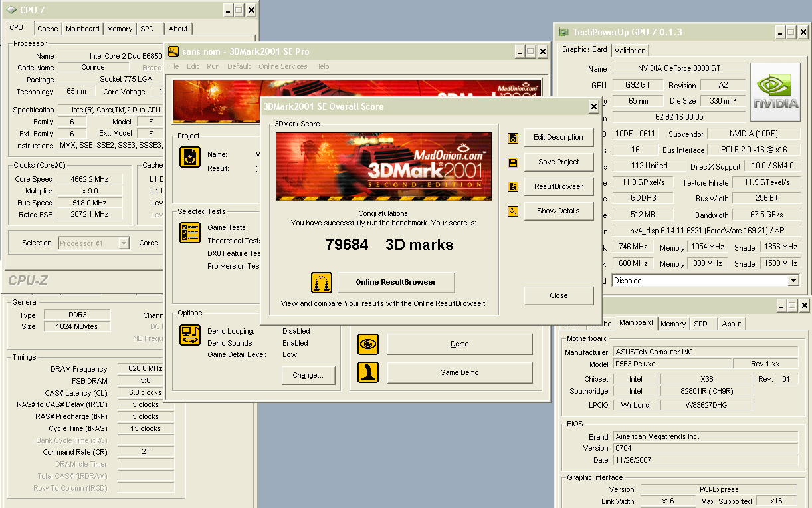
Task: Click the Game Demo joystick icon
Action: 368,372
